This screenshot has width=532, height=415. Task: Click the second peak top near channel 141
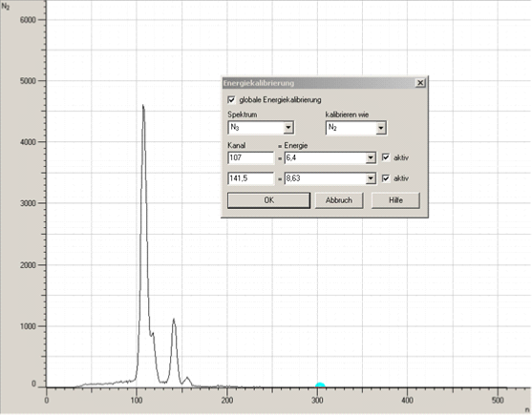174,320
